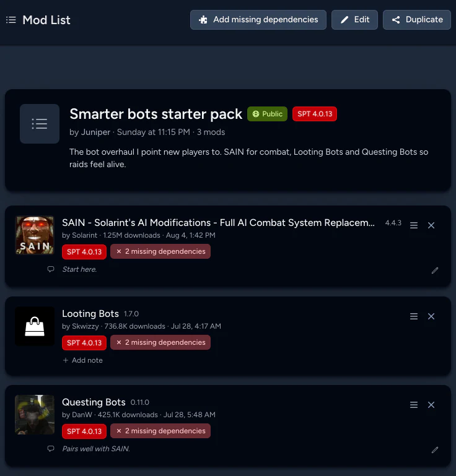
Task: Click SAIN's SPT 4.0.13 version badge
Action: [x=84, y=252]
